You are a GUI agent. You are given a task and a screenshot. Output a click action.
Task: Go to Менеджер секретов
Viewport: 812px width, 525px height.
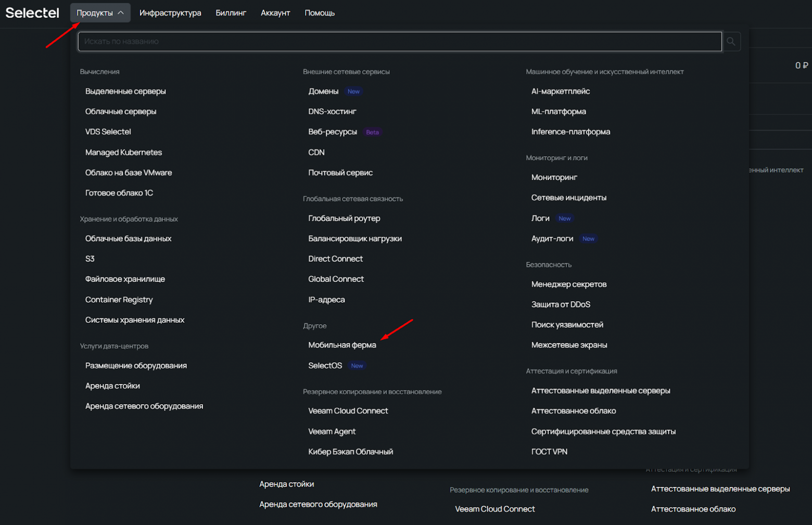tap(569, 285)
